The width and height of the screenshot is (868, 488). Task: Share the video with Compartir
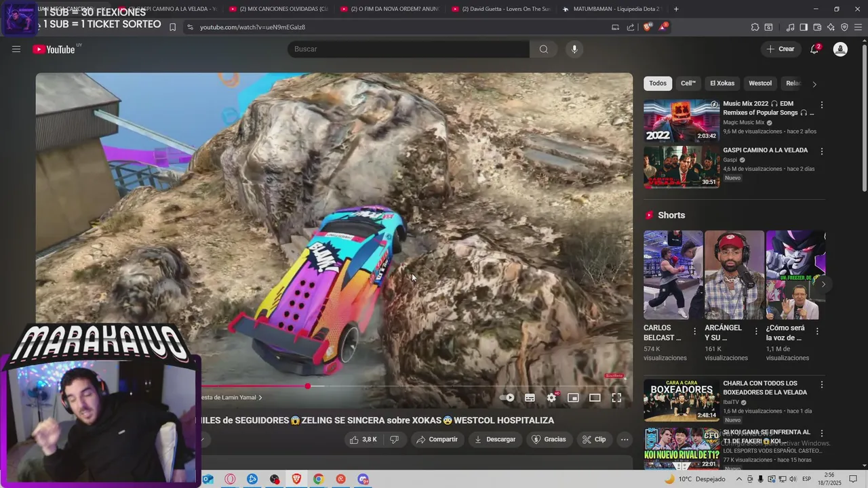(437, 439)
